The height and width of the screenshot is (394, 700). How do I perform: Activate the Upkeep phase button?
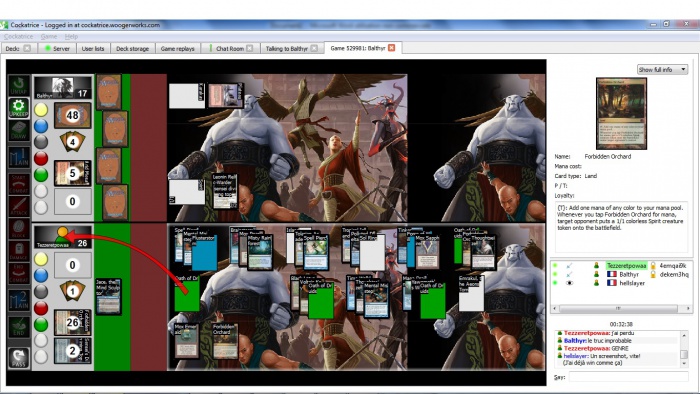18,108
